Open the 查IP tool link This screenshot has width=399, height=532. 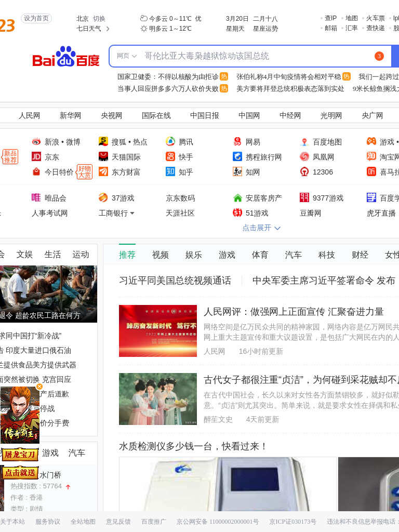click(x=330, y=18)
